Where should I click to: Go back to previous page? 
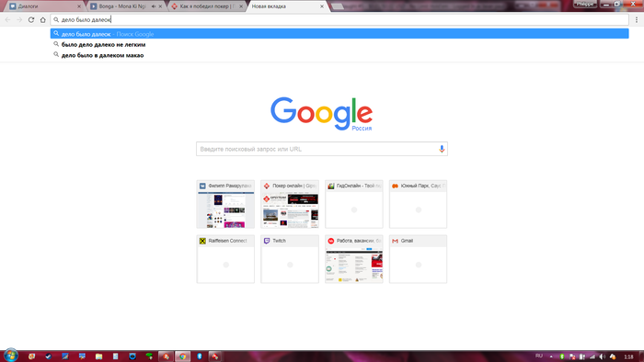7,19
